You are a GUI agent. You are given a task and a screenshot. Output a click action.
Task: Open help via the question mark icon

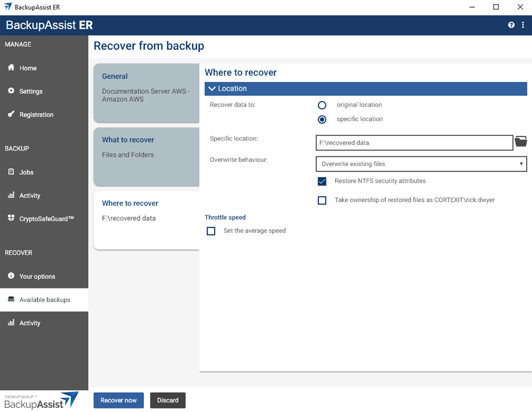click(511, 25)
